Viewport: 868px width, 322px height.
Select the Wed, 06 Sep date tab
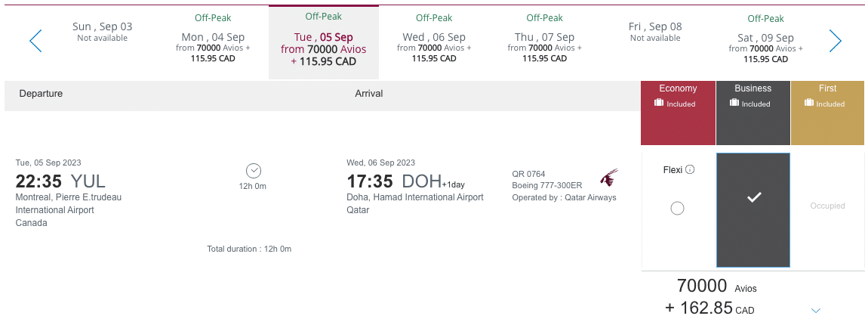point(434,42)
